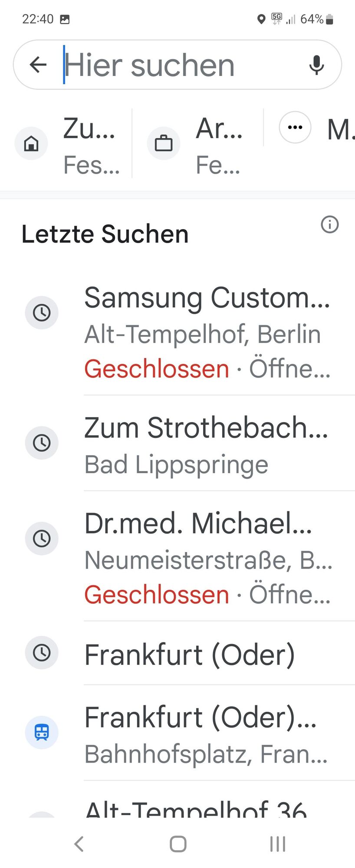
Task: Open Dr.med. Michael recent search
Action: click(177, 557)
